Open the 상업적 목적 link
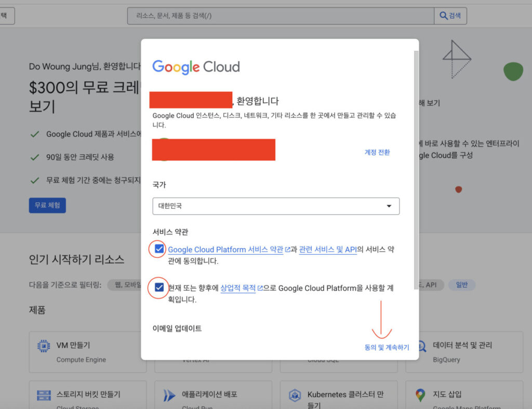532x409 pixels. coord(238,288)
